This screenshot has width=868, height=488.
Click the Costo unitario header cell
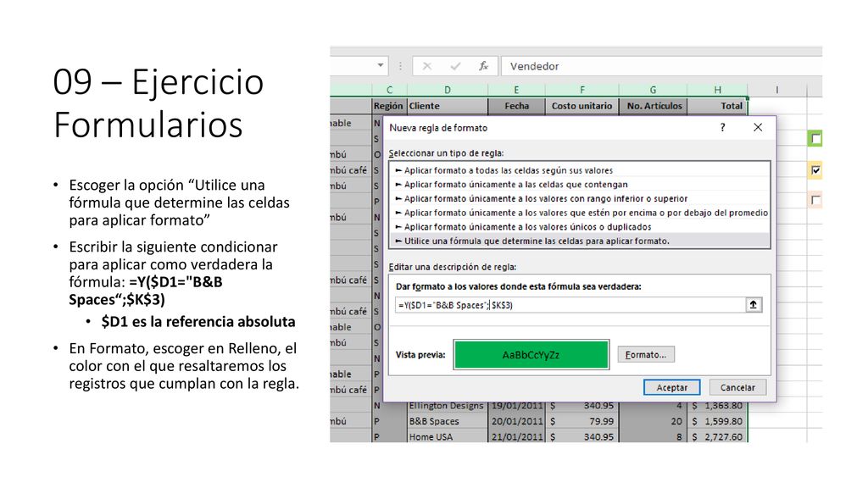pos(581,106)
